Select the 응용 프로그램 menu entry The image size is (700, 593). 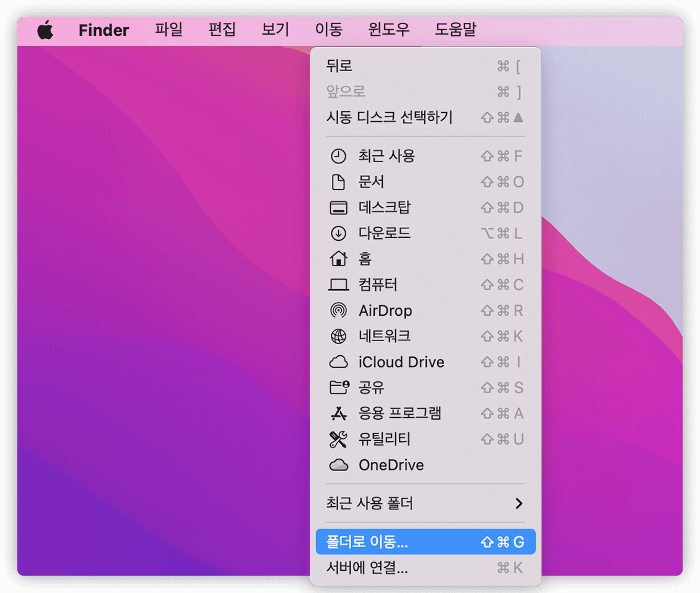click(426, 413)
